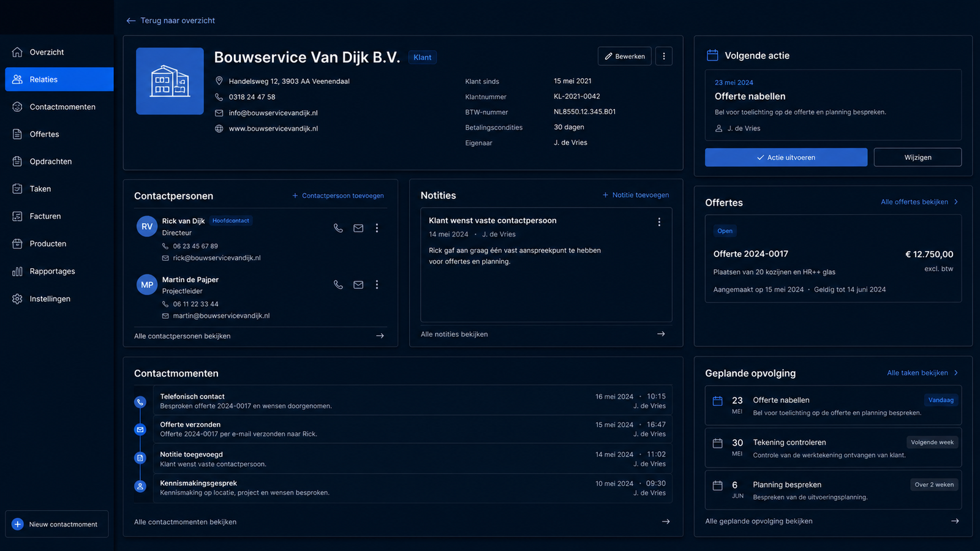Click the website www.bouwservicevandijk.nl
980x551 pixels.
(273, 129)
